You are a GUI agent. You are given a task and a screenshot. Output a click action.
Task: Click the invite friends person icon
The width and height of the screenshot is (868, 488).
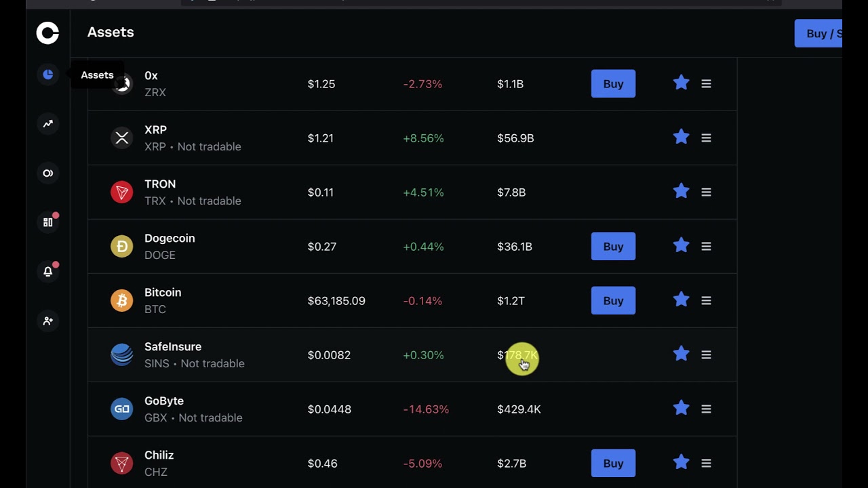pyautogui.click(x=47, y=321)
